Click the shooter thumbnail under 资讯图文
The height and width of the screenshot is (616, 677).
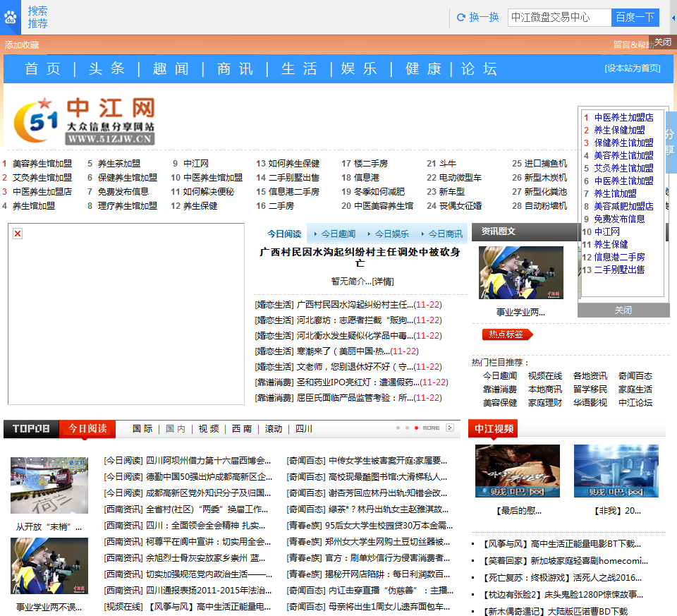pyautogui.click(x=521, y=272)
